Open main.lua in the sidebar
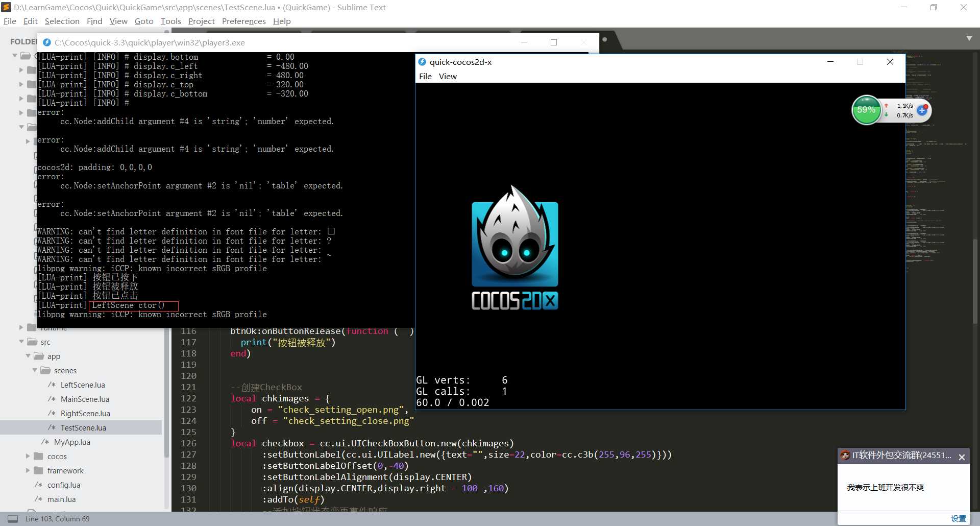 tap(61, 499)
